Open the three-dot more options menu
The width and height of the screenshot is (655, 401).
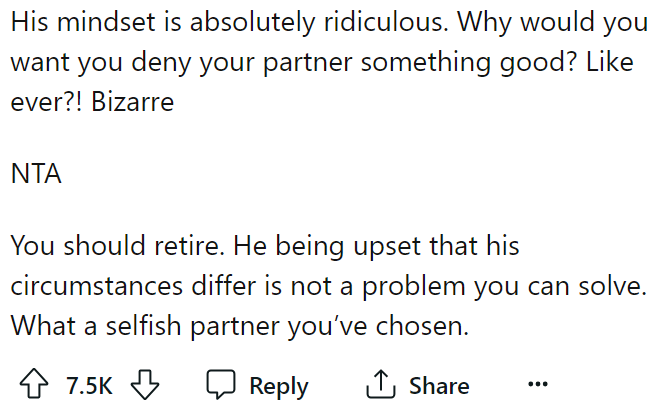(537, 386)
